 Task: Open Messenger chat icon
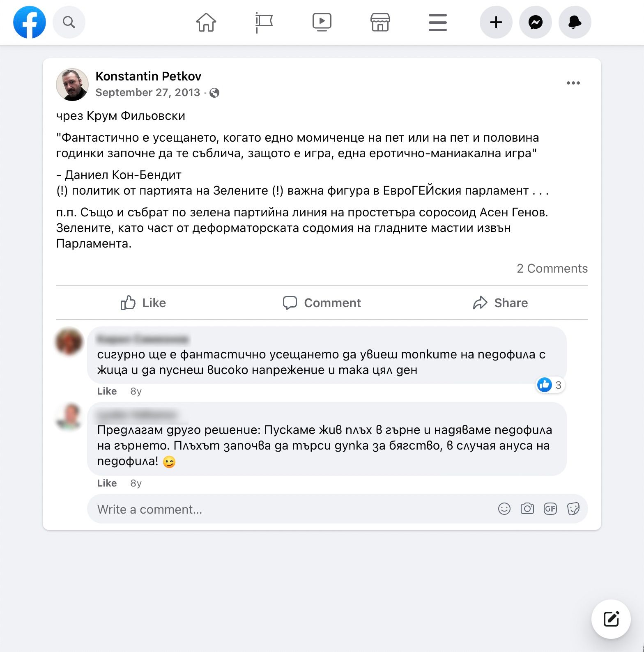536,22
